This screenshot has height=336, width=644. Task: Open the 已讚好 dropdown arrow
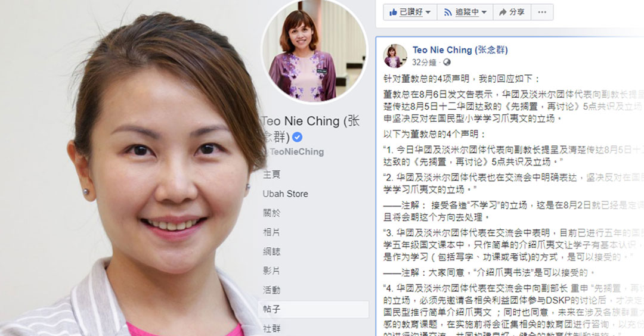point(428,13)
